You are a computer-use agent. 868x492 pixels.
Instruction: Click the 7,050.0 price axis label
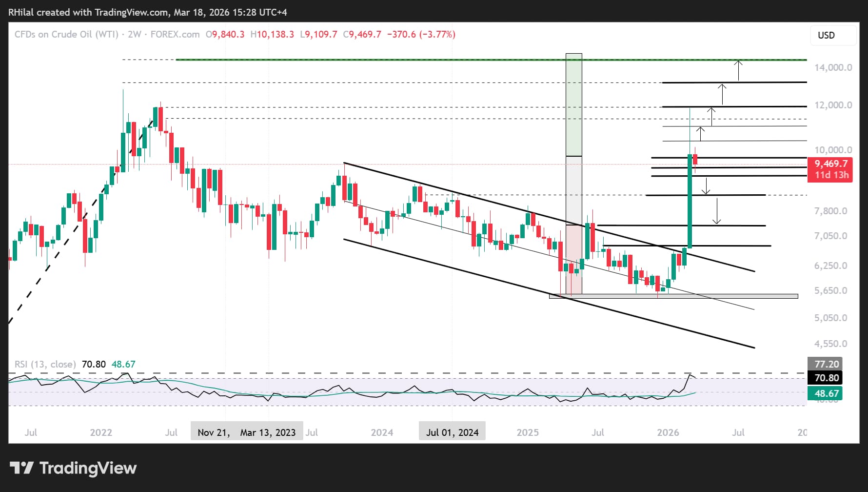tap(830, 236)
